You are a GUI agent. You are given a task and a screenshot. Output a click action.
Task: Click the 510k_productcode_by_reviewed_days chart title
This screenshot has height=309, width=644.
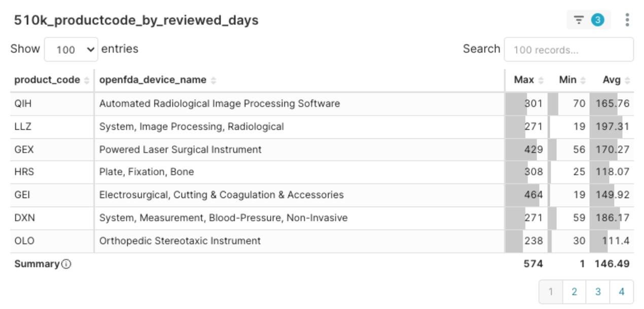pyautogui.click(x=136, y=20)
